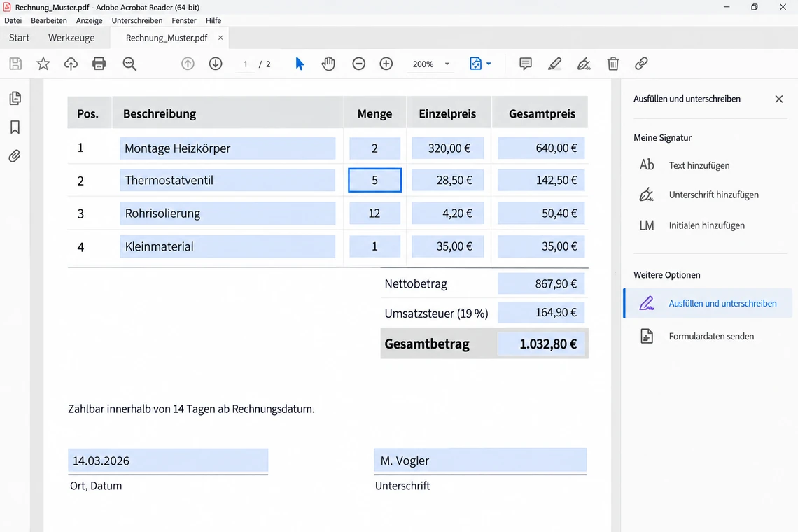
Task: Click the Thermostatventil description field
Action: coord(227,180)
